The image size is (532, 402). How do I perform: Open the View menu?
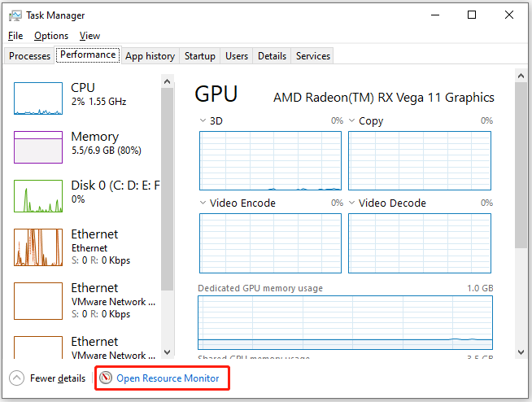[89, 36]
